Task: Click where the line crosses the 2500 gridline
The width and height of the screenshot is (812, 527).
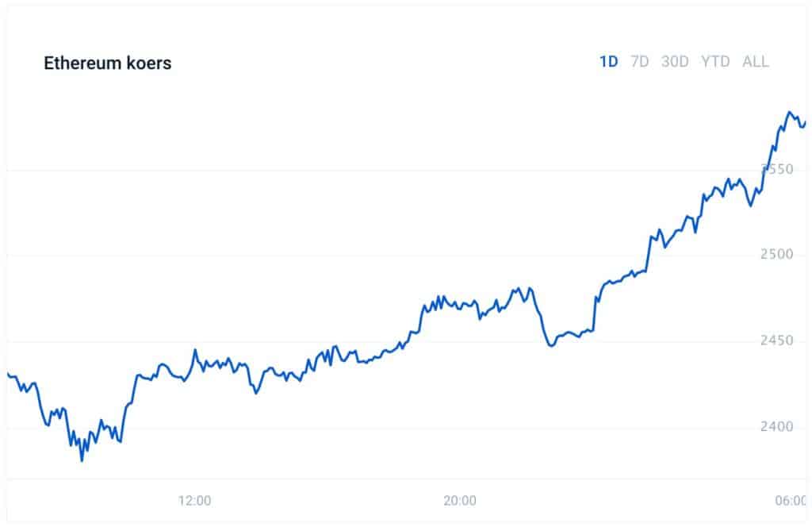Action: click(648, 255)
